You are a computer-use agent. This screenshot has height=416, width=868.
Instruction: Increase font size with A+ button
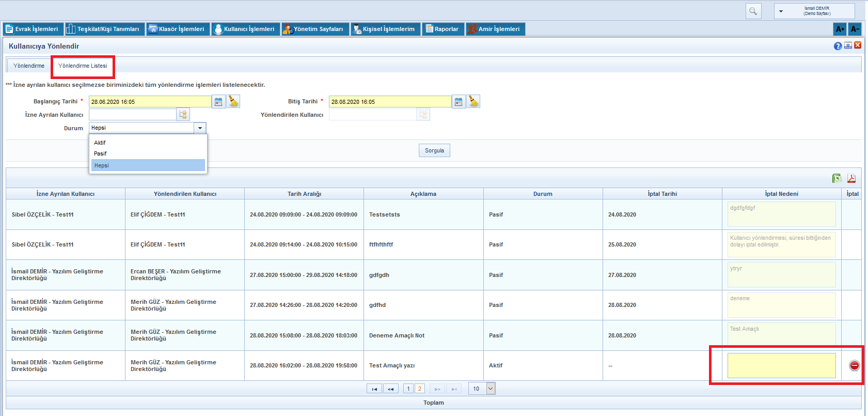click(840, 29)
